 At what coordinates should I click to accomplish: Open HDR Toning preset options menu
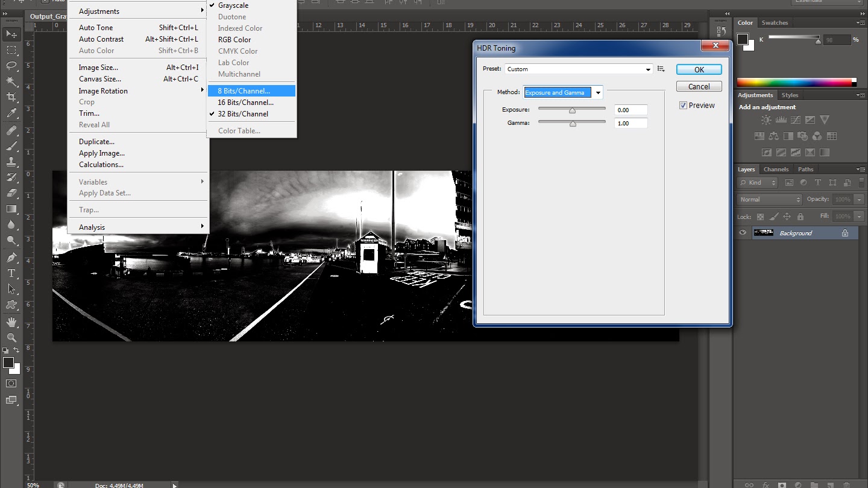click(x=661, y=69)
